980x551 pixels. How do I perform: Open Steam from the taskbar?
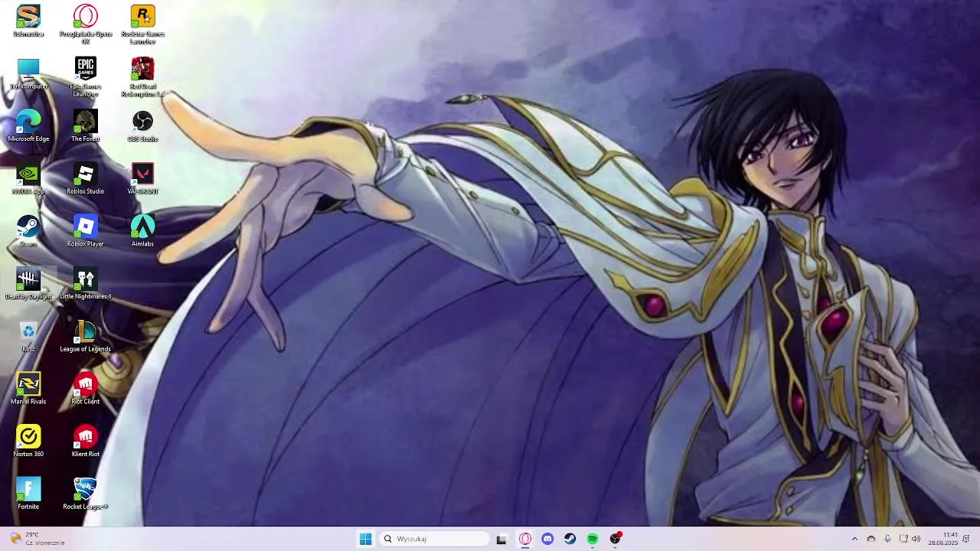click(x=570, y=539)
